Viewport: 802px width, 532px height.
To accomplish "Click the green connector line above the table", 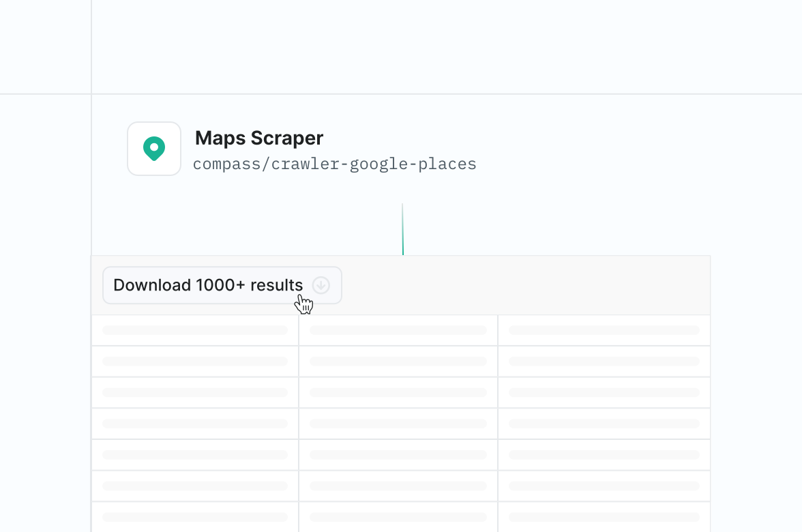I will [402, 232].
